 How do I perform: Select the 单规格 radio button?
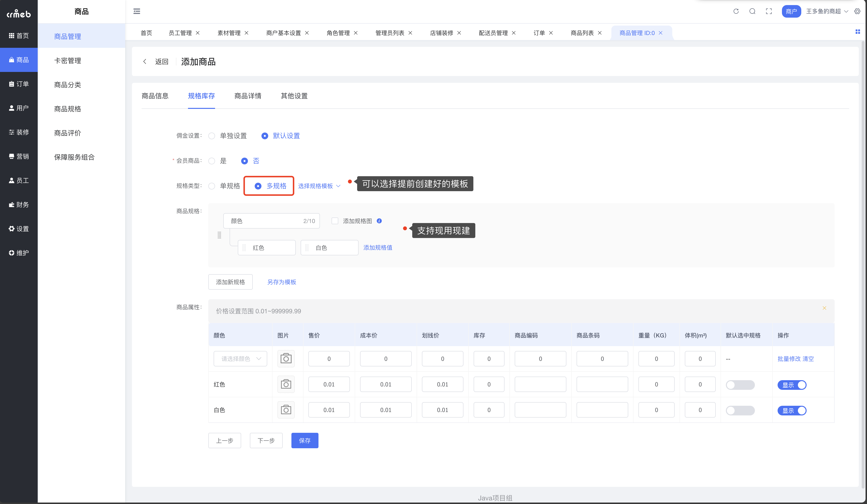[x=212, y=186]
